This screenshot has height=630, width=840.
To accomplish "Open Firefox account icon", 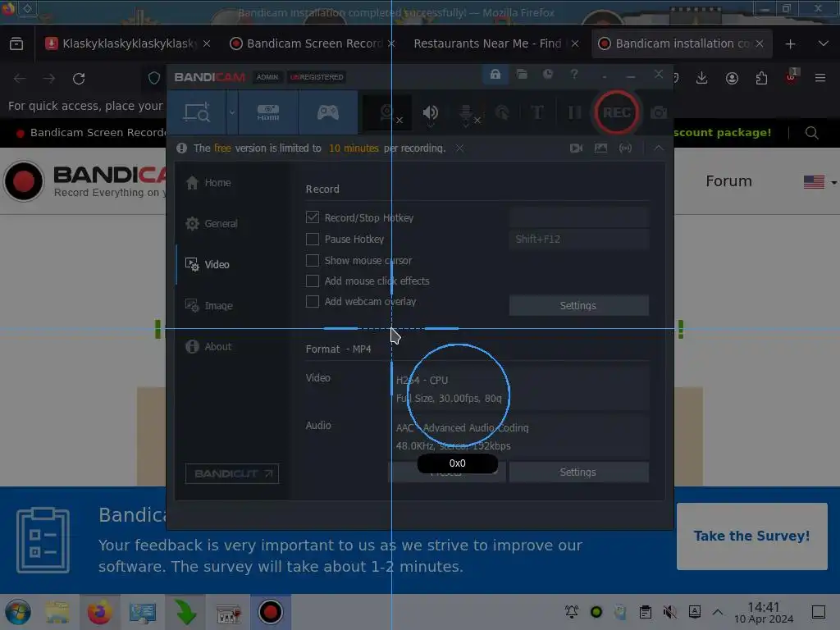I will pos(732,78).
